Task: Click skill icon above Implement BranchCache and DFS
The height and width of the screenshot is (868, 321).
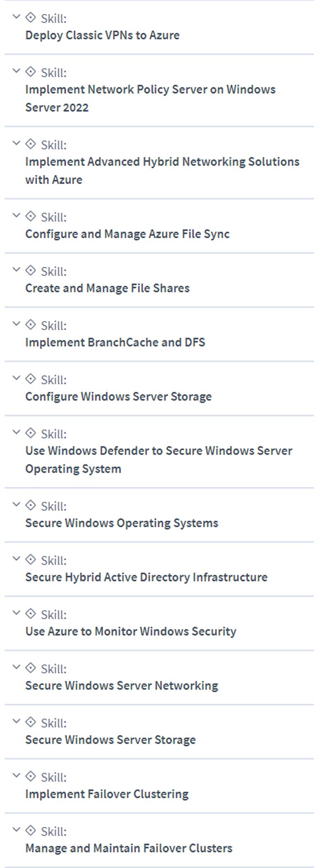Action: [x=30, y=325]
